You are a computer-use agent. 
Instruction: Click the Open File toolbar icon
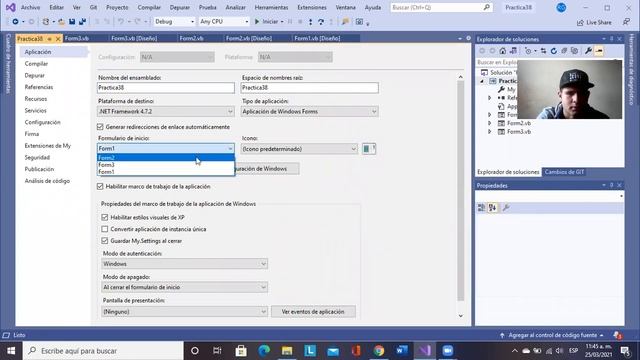61,22
